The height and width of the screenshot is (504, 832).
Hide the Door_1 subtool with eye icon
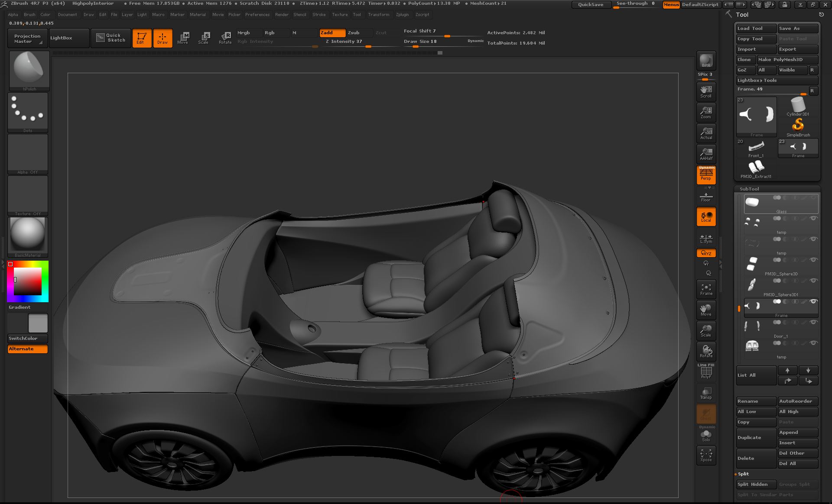(x=813, y=323)
